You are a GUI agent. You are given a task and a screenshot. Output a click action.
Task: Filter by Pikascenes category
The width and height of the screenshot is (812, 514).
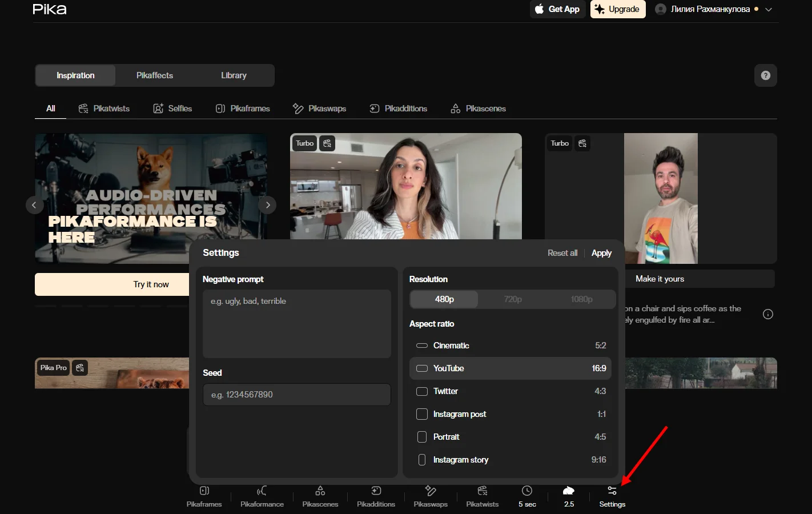click(478, 109)
